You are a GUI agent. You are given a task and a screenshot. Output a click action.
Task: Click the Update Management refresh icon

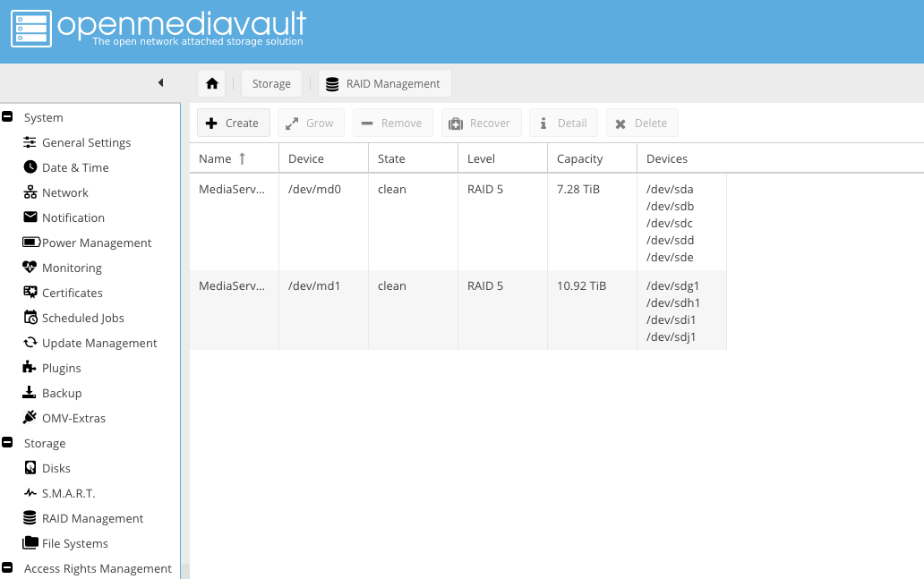[30, 343]
